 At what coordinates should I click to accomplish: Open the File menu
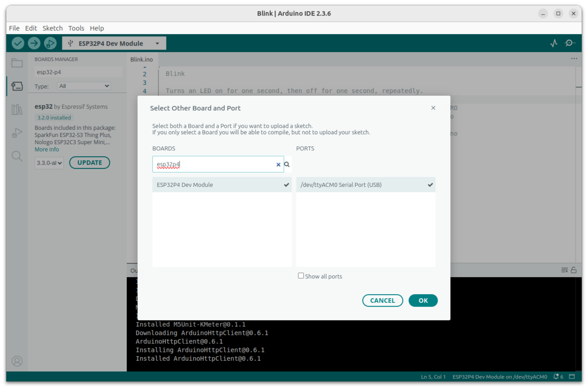pyautogui.click(x=14, y=28)
